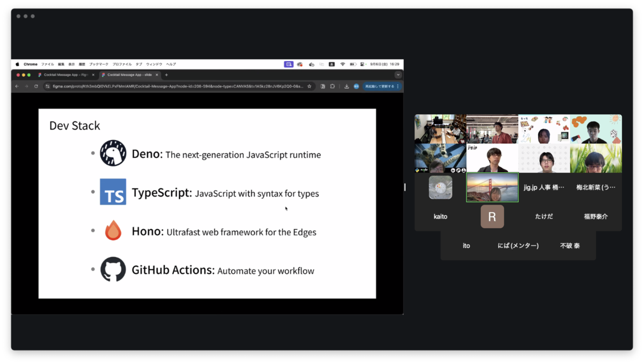The height and width of the screenshot is (364, 644).
Task: Click the TypeScript: heading text
Action: (162, 193)
